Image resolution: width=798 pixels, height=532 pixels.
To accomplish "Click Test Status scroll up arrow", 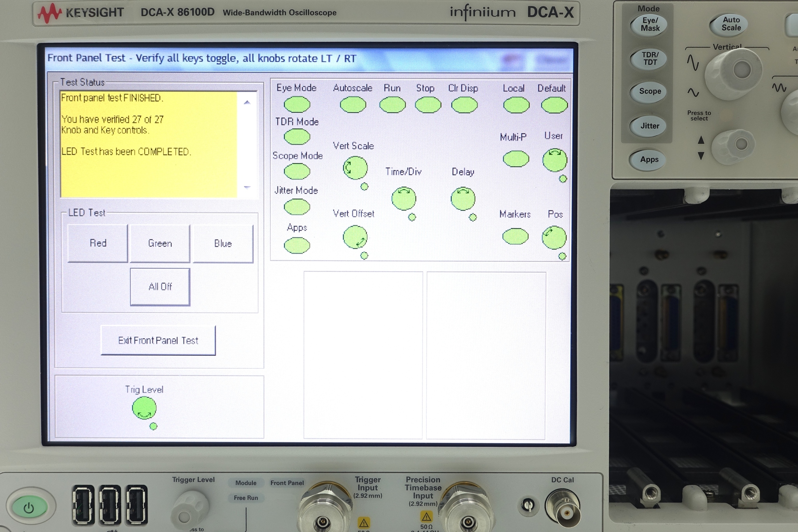I will (247, 103).
